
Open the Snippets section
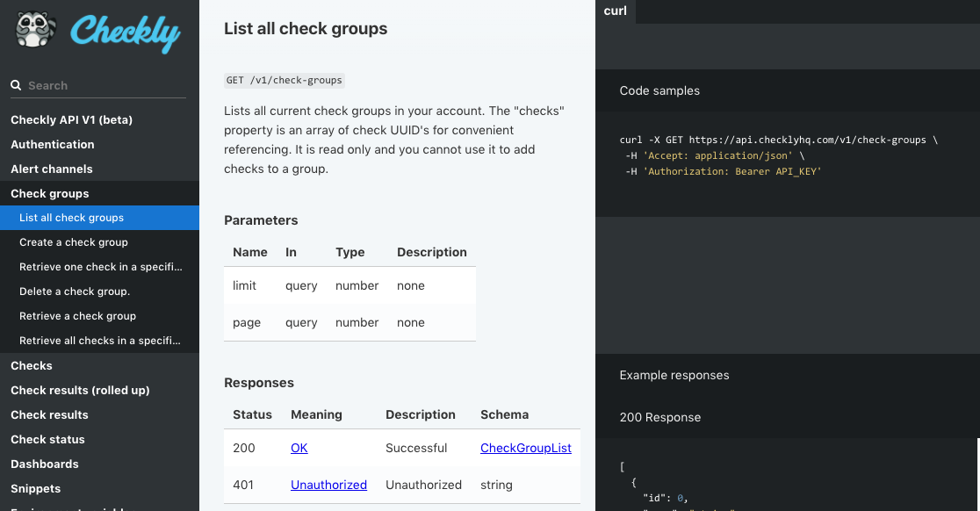click(36, 488)
